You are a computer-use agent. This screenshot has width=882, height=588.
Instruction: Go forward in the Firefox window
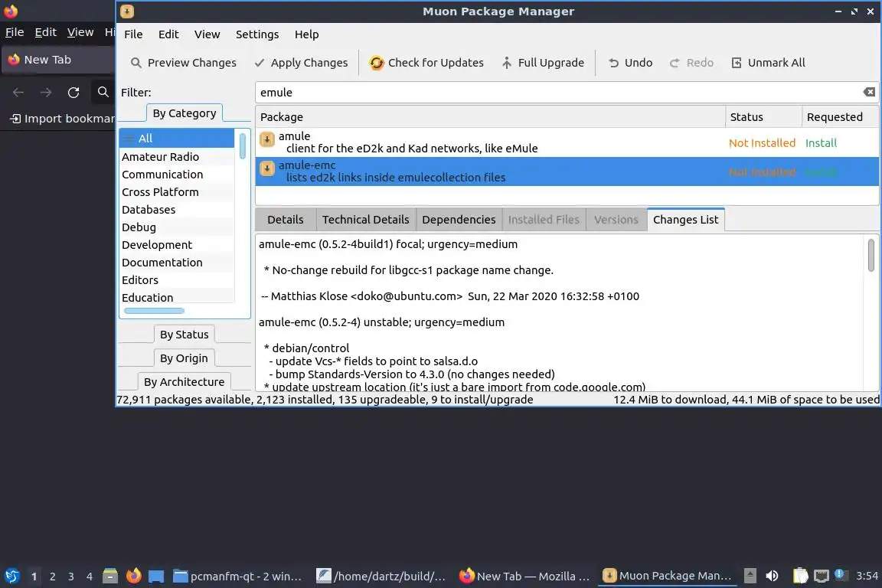tap(46, 93)
